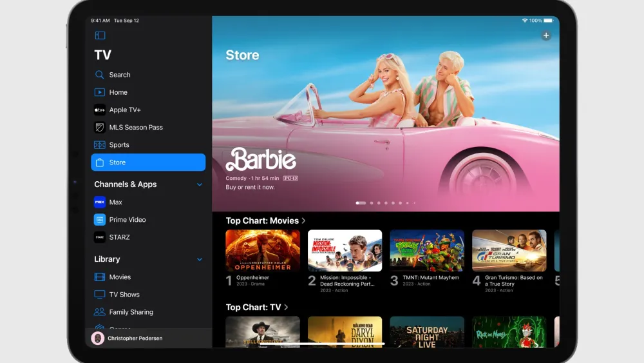Click the plus button on the Barbie banner
644x363 pixels.
(546, 36)
